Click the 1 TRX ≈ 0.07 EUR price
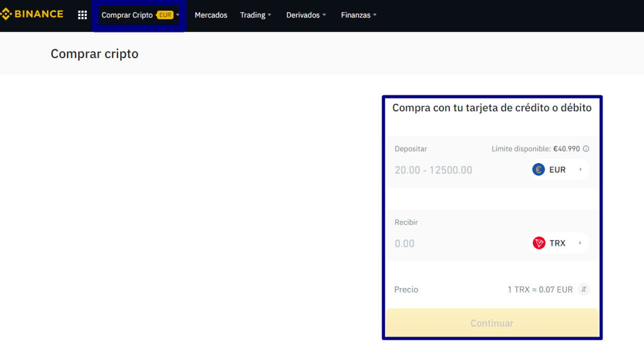Image resolution: width=644 pixels, height=351 pixels. coord(540,289)
